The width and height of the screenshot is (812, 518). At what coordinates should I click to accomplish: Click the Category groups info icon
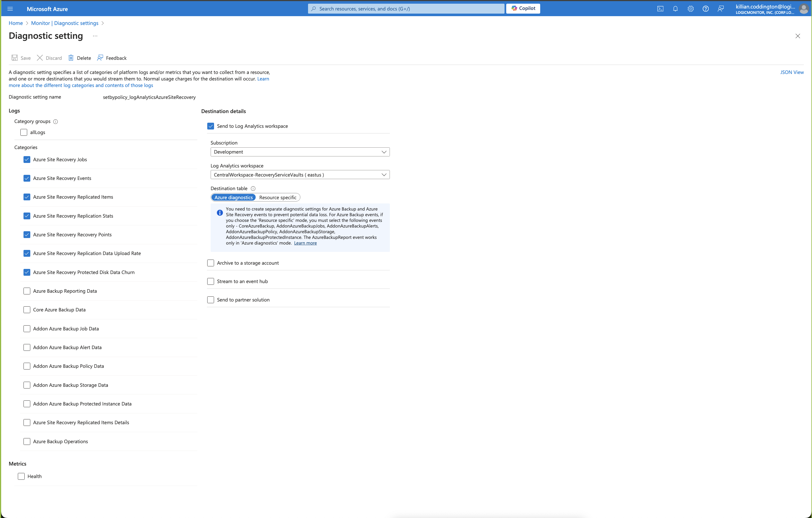[x=56, y=122]
